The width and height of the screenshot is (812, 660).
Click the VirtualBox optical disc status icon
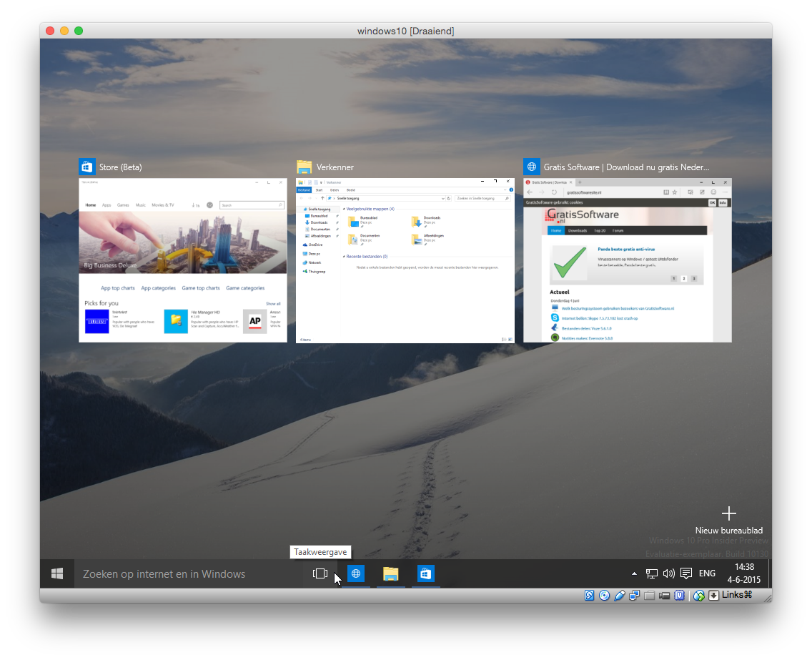pyautogui.click(x=605, y=595)
